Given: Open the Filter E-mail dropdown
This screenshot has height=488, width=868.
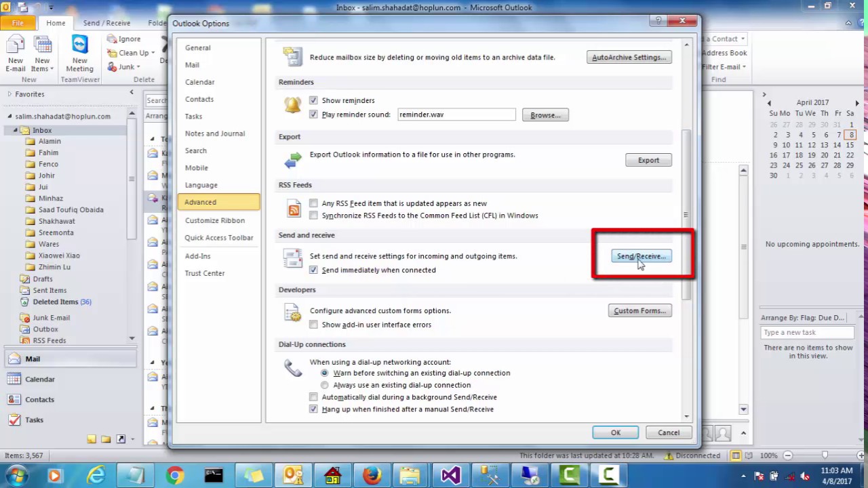Looking at the screenshot, I should pyautogui.click(x=744, y=67).
